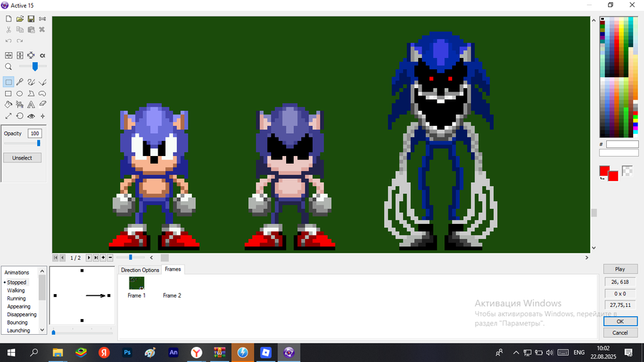Adjust the zoom level slider
The width and height of the screenshot is (644, 362).
pyautogui.click(x=35, y=67)
